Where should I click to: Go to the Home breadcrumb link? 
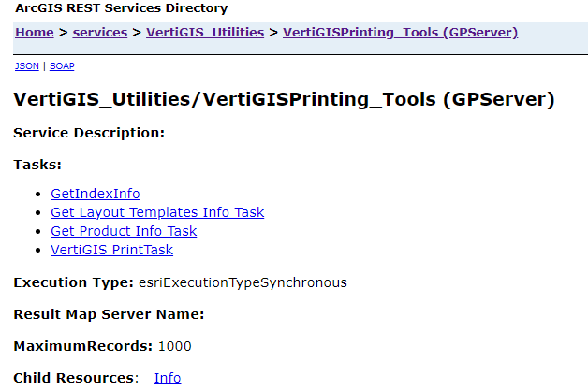click(x=35, y=33)
